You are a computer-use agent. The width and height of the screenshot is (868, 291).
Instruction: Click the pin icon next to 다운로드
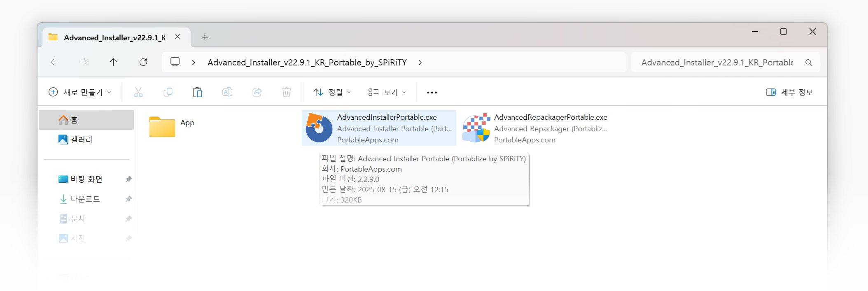click(x=128, y=199)
